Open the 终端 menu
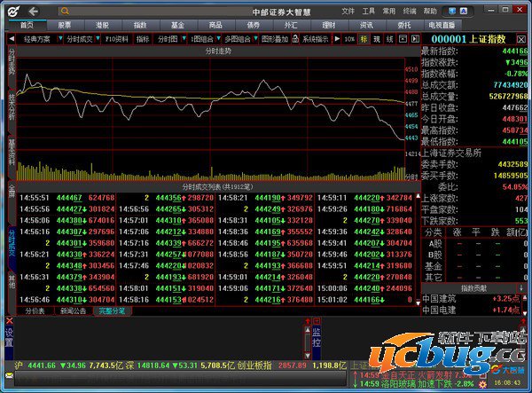 pos(410,12)
